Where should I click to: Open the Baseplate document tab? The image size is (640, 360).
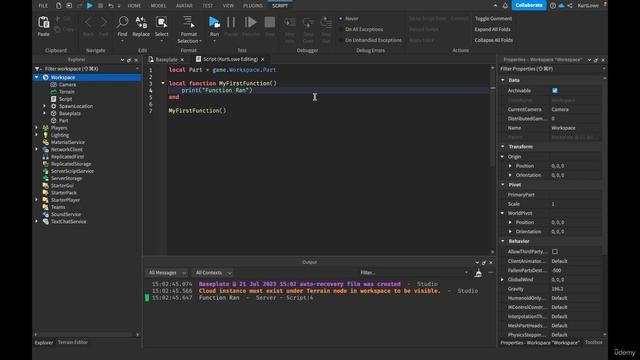click(166, 60)
